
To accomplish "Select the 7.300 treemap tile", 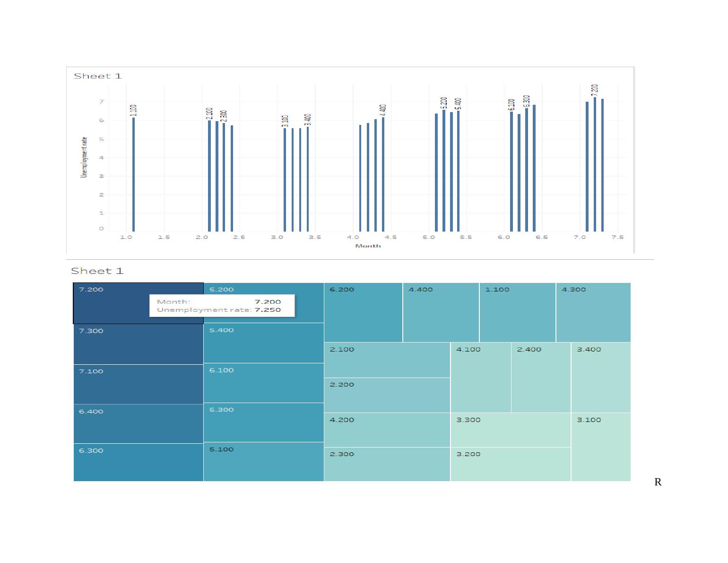I will [x=138, y=344].
